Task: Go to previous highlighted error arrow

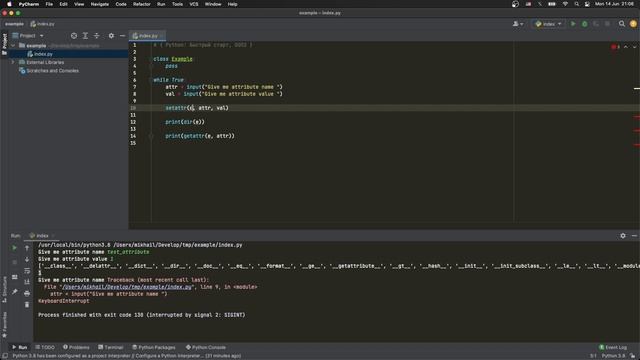Action: pyautogui.click(x=626, y=47)
